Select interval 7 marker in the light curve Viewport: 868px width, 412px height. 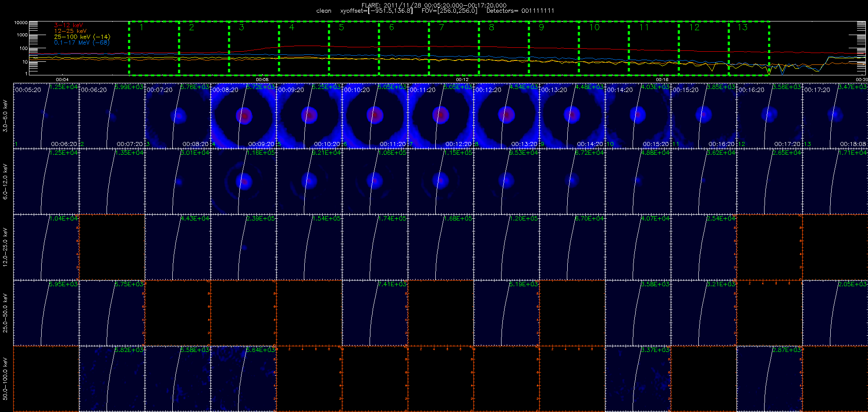(441, 27)
